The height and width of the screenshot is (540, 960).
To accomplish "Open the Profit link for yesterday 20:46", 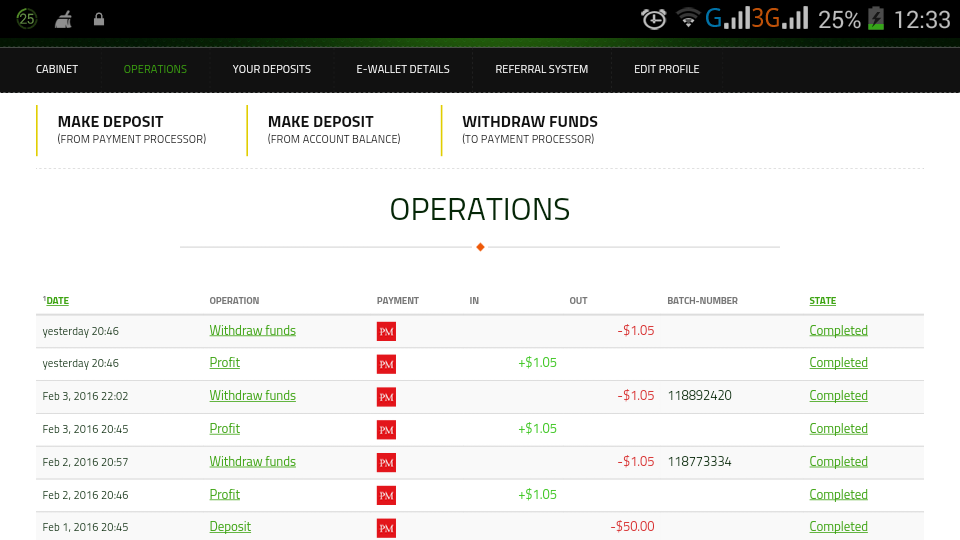I will pyautogui.click(x=224, y=362).
